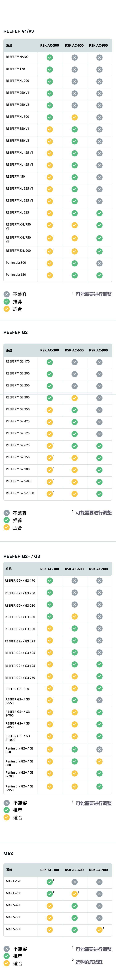Viewport: 116px width, 980px height.
Task: Click the AC-300 green check for REEFER NANO
Action: tap(50, 57)
